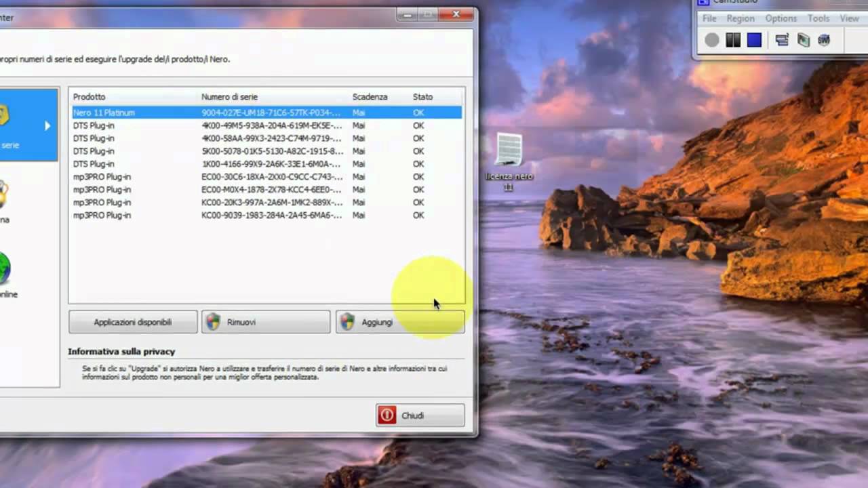Click the blue CamStudio Stop button
Image resolution: width=868 pixels, height=488 pixels.
click(x=754, y=40)
